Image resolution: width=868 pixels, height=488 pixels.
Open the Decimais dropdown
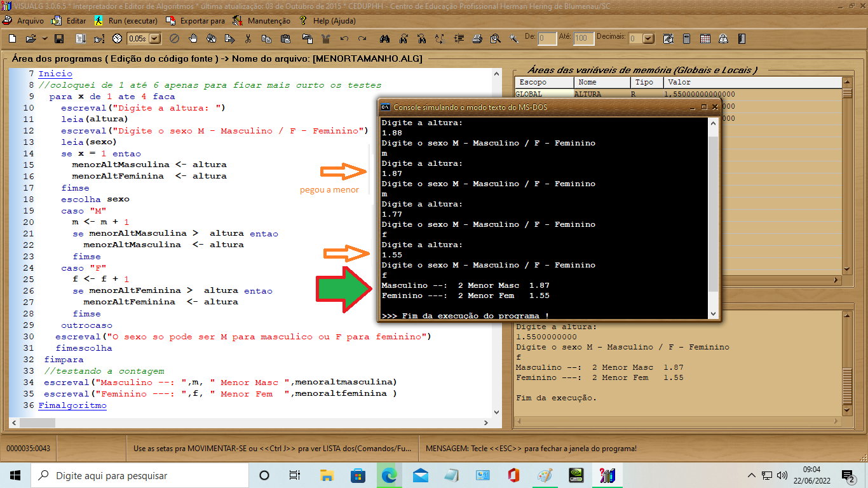click(648, 39)
